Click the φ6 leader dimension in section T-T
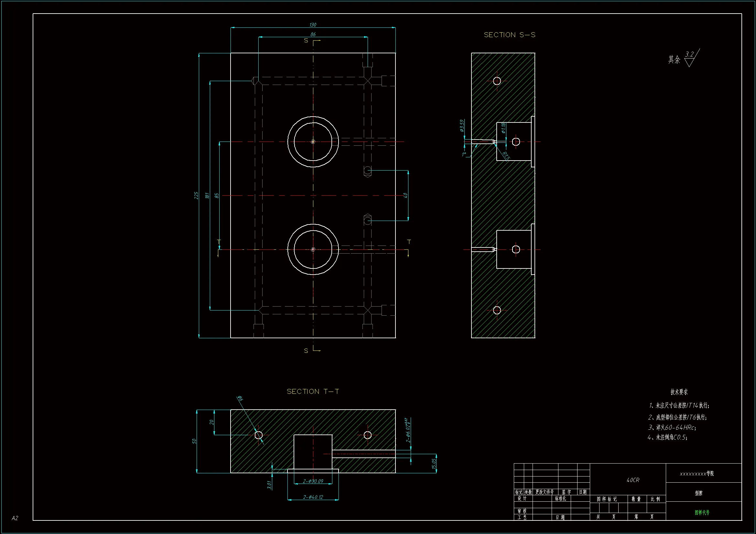756x534 pixels. 241,399
